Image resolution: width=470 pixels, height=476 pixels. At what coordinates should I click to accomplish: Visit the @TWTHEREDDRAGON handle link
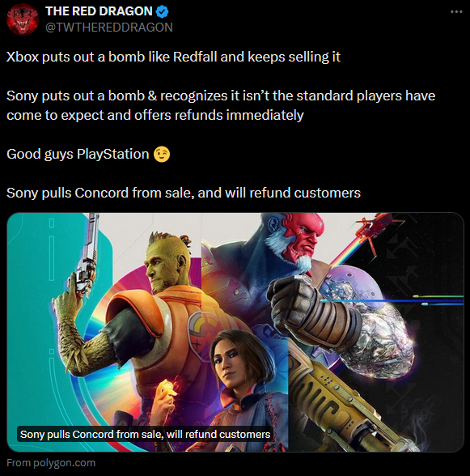click(109, 28)
